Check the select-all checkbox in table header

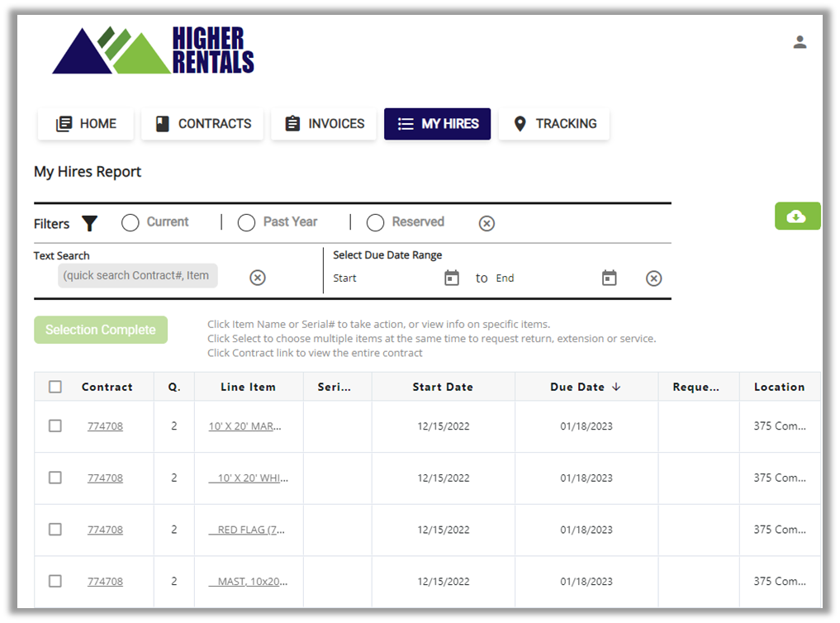[x=55, y=387]
